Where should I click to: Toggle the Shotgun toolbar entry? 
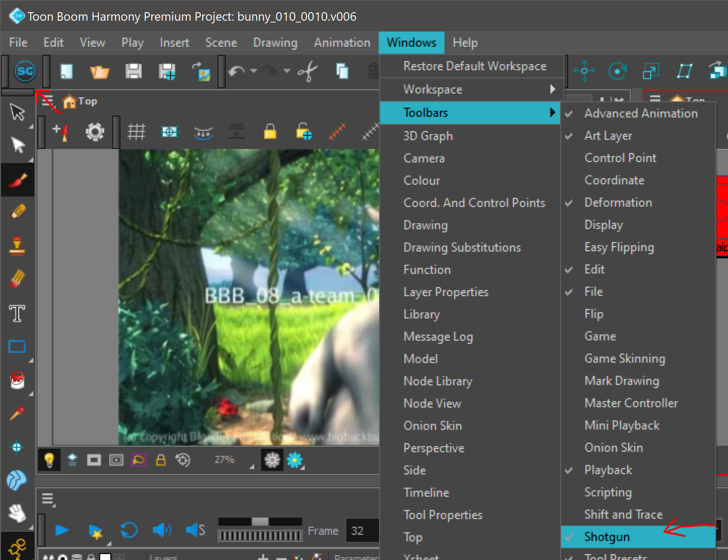[638, 537]
